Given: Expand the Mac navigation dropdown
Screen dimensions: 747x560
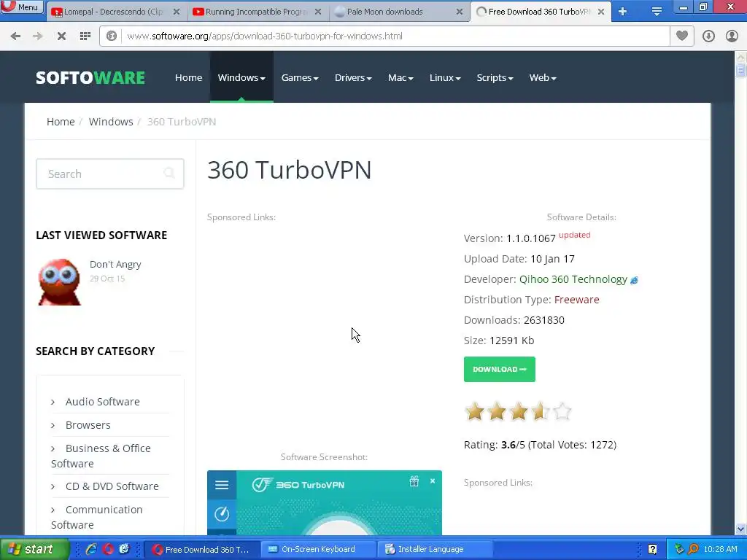Looking at the screenshot, I should tap(400, 77).
